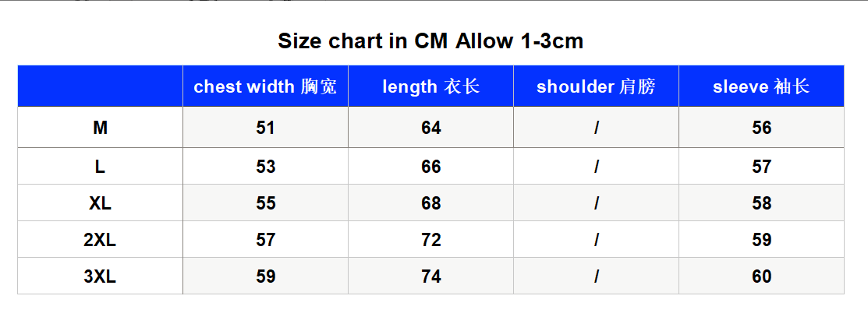868x331 pixels.
Task: Select length value 66 for L
Action: point(430,167)
